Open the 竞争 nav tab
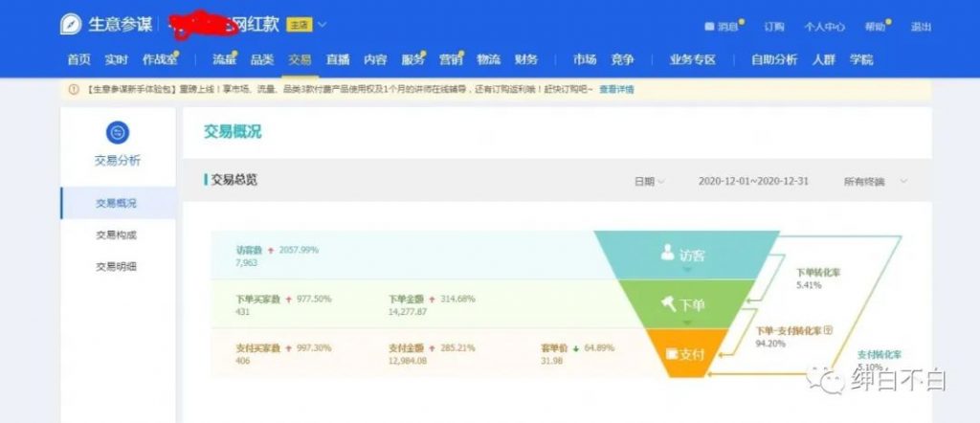Screen dimensions: 980x423 [x=622, y=60]
